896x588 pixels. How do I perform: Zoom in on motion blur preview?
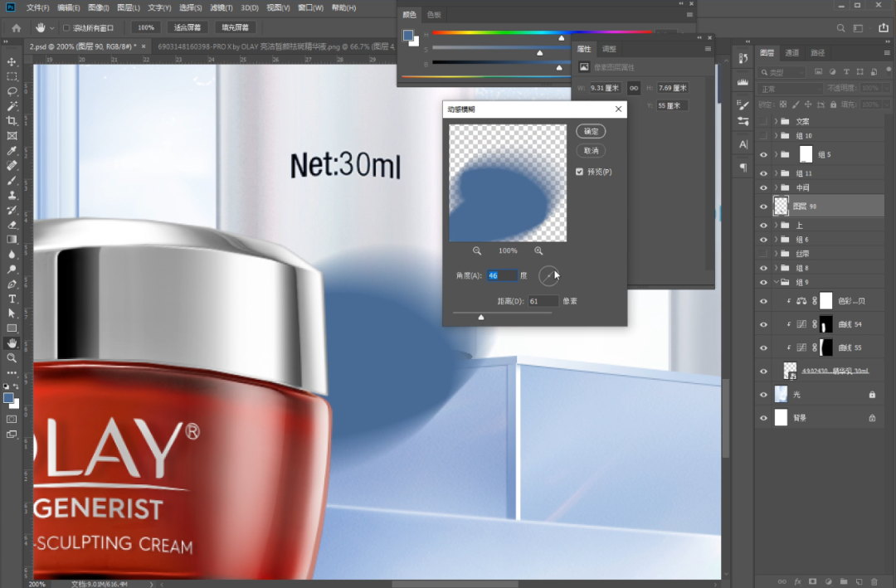coord(538,250)
